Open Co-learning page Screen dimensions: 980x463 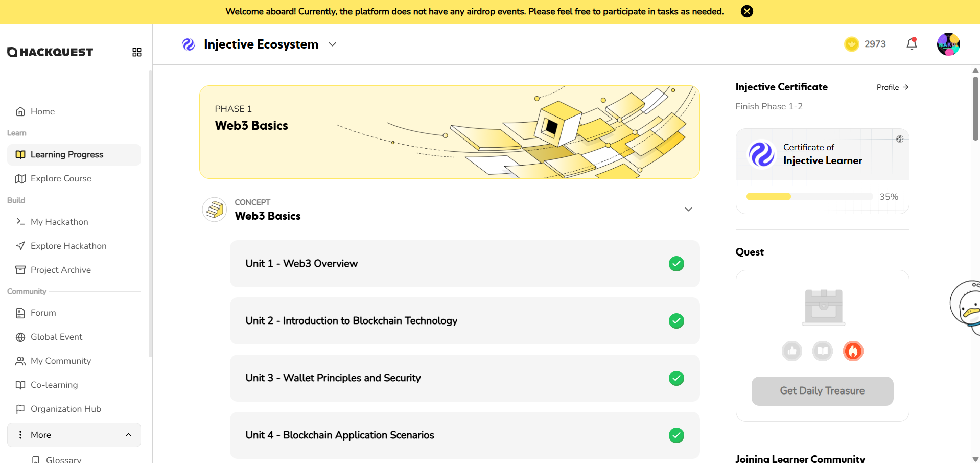[74, 385]
